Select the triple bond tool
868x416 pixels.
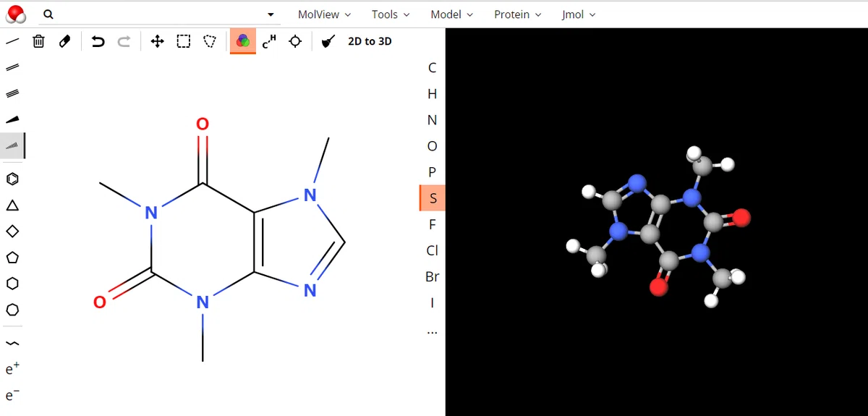12,93
